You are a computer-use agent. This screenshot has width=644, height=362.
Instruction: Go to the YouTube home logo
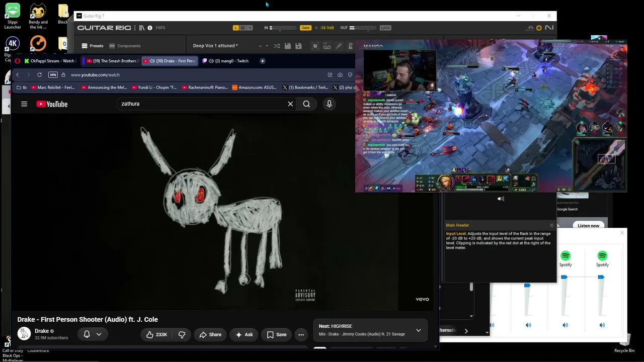coord(52,104)
